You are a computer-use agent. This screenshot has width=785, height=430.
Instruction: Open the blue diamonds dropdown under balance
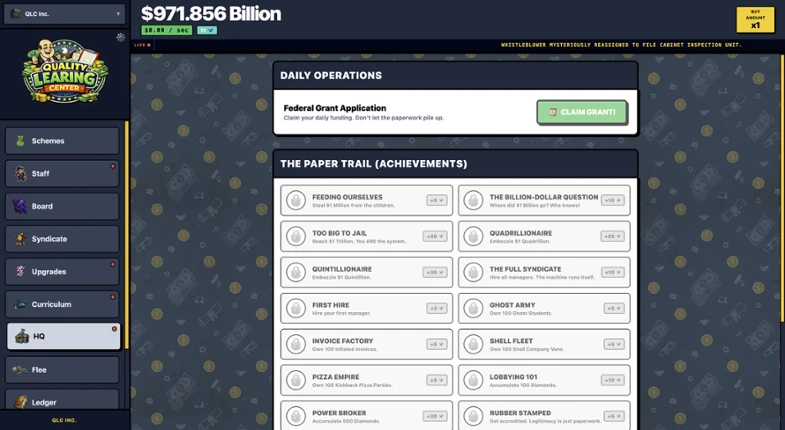[x=207, y=30]
